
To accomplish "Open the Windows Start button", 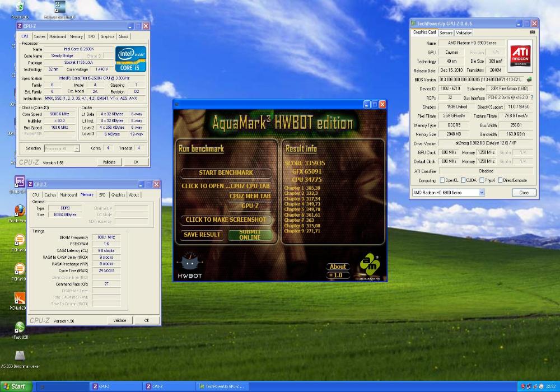I will coord(16,386).
